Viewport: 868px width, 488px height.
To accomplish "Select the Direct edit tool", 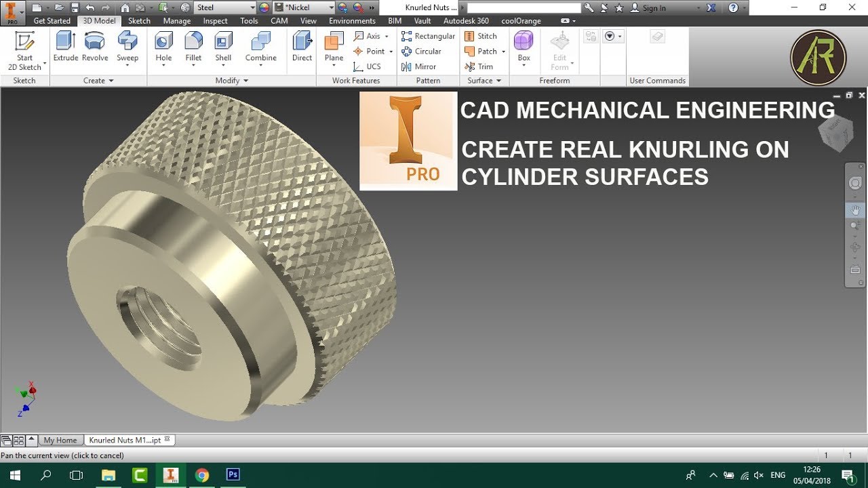I will (x=302, y=47).
